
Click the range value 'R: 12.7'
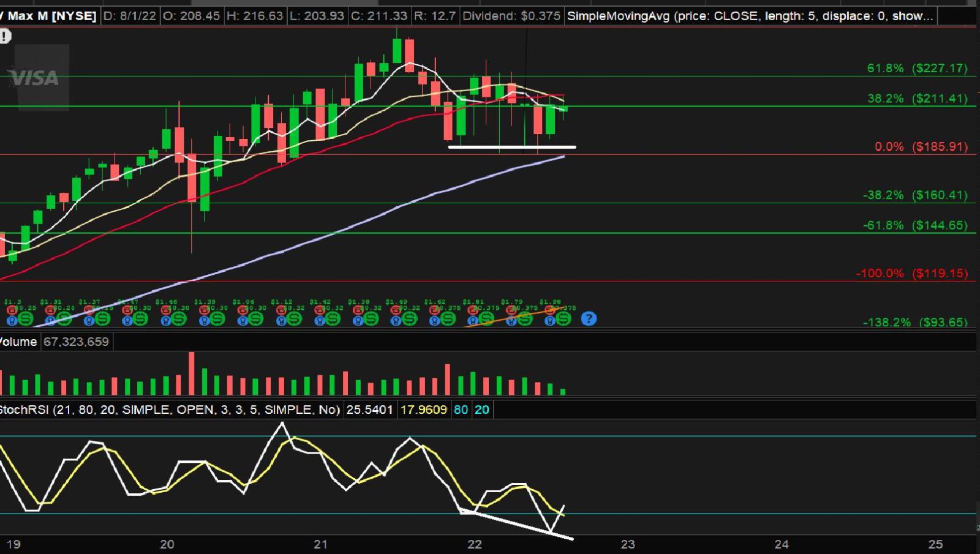coord(435,16)
